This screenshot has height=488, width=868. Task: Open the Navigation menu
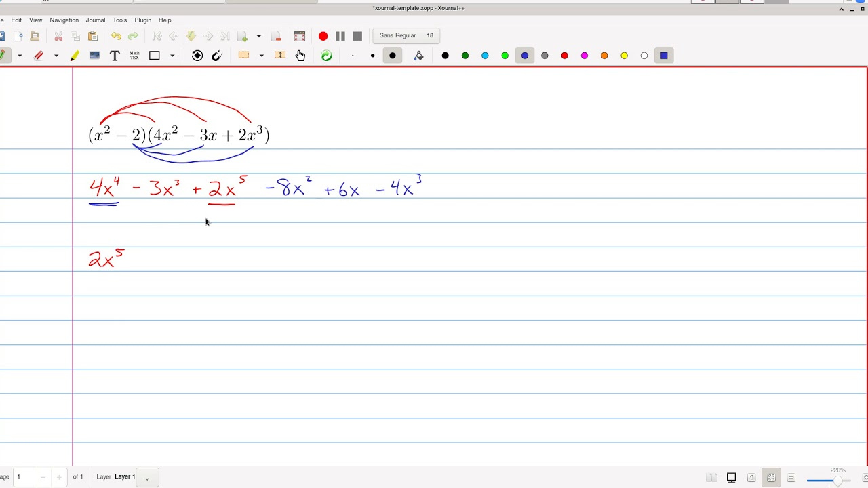click(x=64, y=20)
